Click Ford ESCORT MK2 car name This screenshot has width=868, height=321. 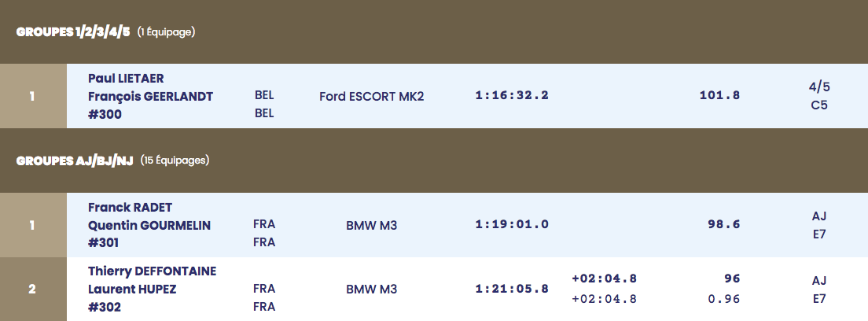click(371, 97)
